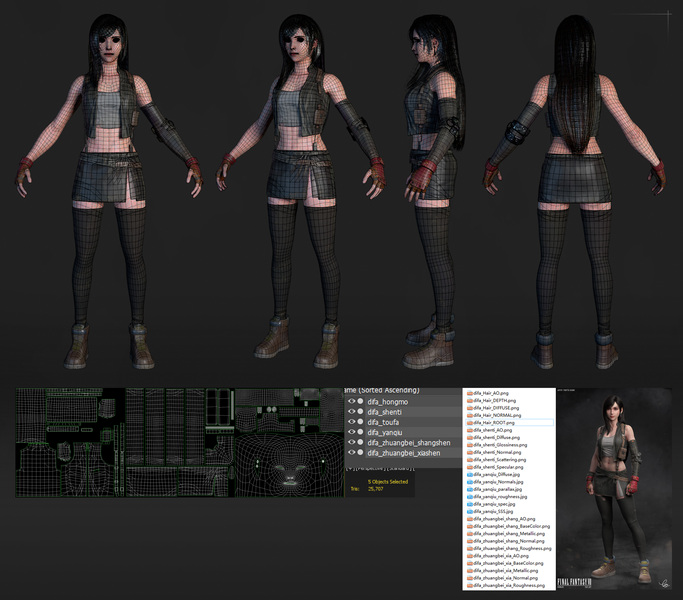Click the file icon of difa_Hair_NORMAL.png

(x=470, y=415)
